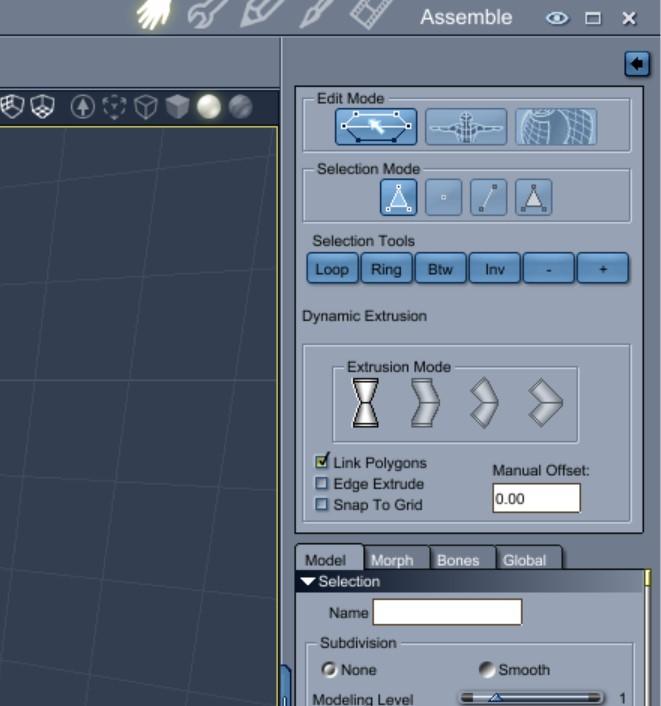
Task: Switch to the Model tab
Action: (329, 558)
